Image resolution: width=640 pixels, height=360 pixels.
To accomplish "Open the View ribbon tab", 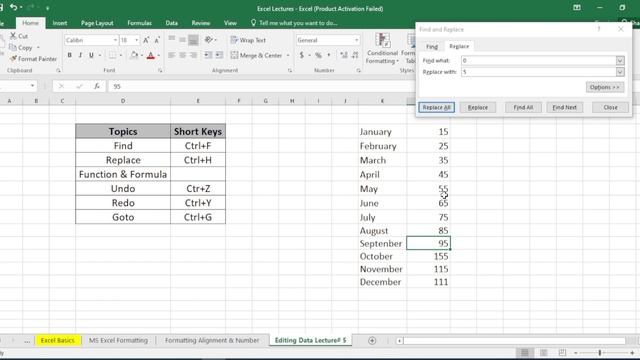I will [x=230, y=23].
